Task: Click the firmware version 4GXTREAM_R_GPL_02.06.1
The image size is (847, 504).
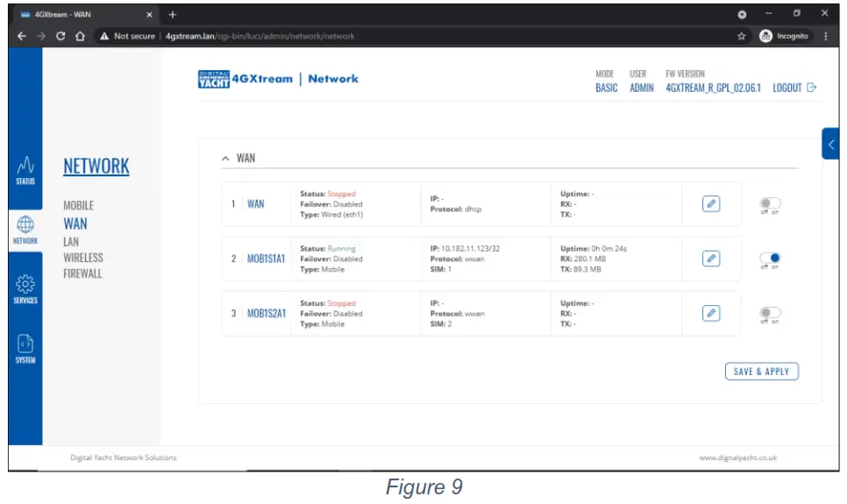Action: pyautogui.click(x=713, y=88)
